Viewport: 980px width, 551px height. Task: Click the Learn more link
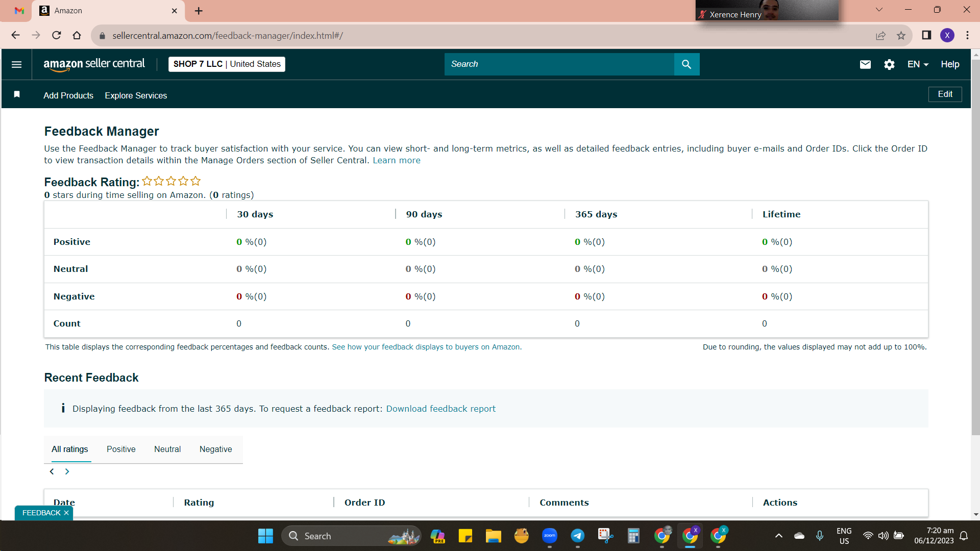click(397, 160)
